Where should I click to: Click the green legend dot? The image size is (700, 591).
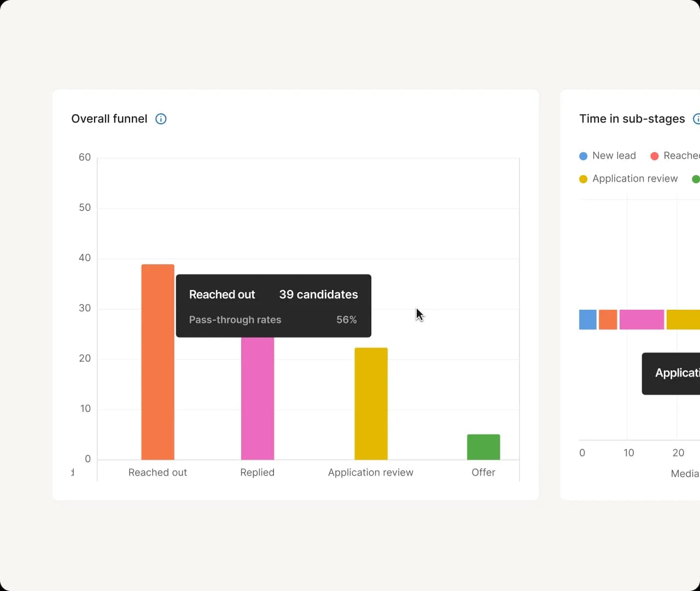tap(696, 179)
